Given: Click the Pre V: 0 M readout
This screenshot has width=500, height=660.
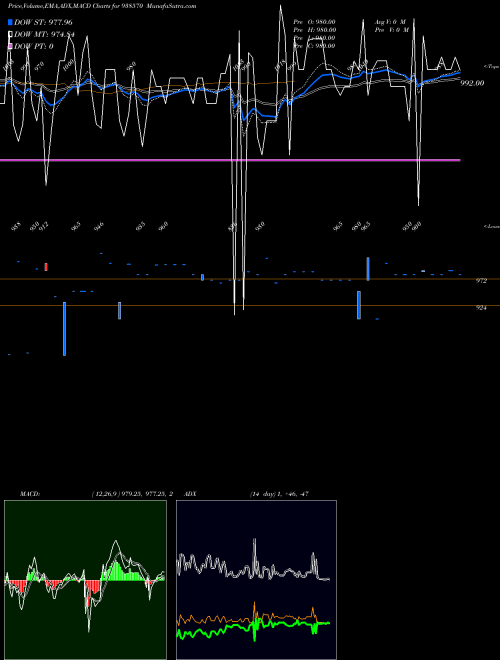Looking at the screenshot, I should [x=392, y=30].
